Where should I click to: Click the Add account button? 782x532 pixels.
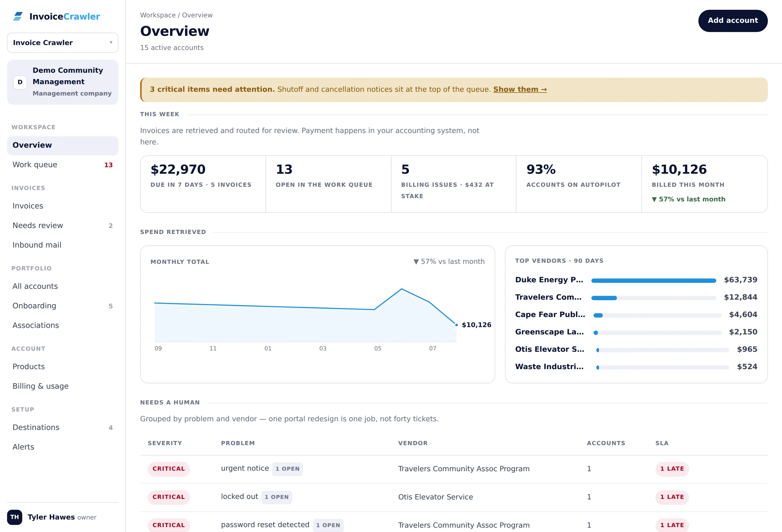(733, 21)
